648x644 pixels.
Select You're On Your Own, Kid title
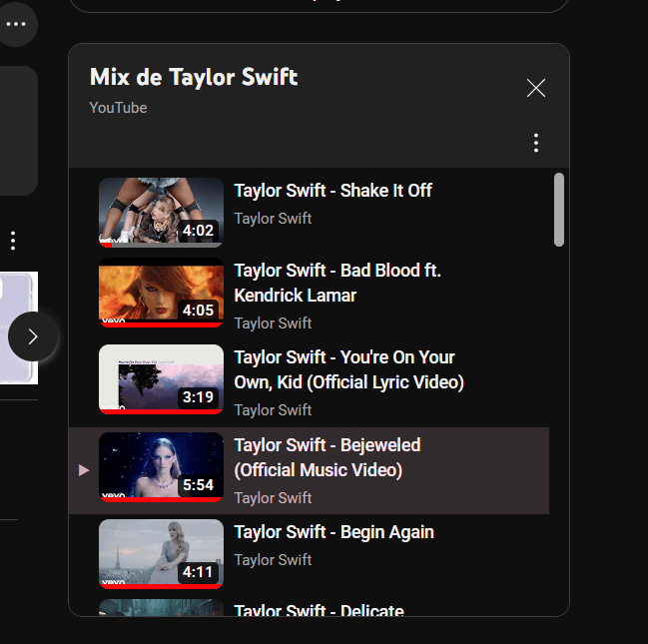tap(349, 369)
